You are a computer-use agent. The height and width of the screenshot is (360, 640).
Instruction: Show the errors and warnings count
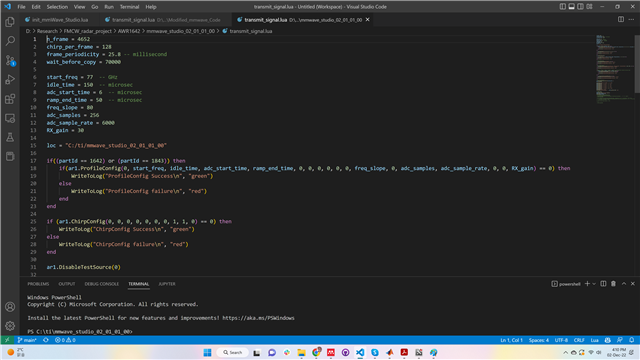click(x=65, y=340)
